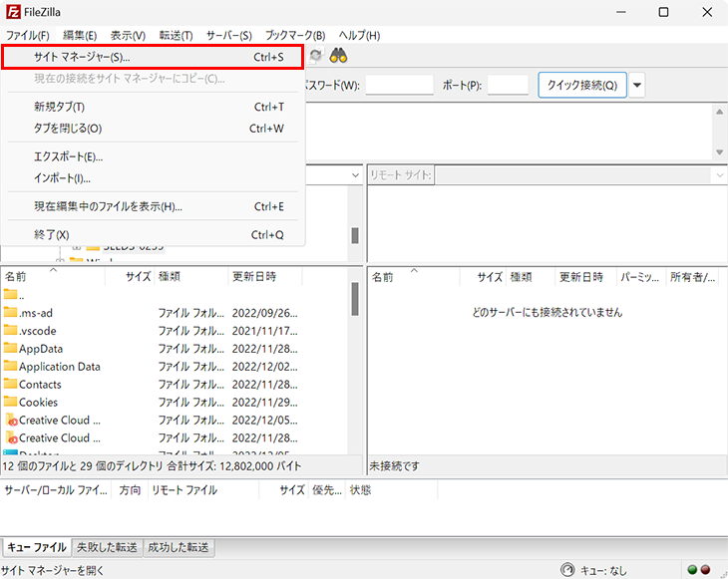
Task: Select 新規タブ(T) from the File menu
Action: [x=153, y=107]
